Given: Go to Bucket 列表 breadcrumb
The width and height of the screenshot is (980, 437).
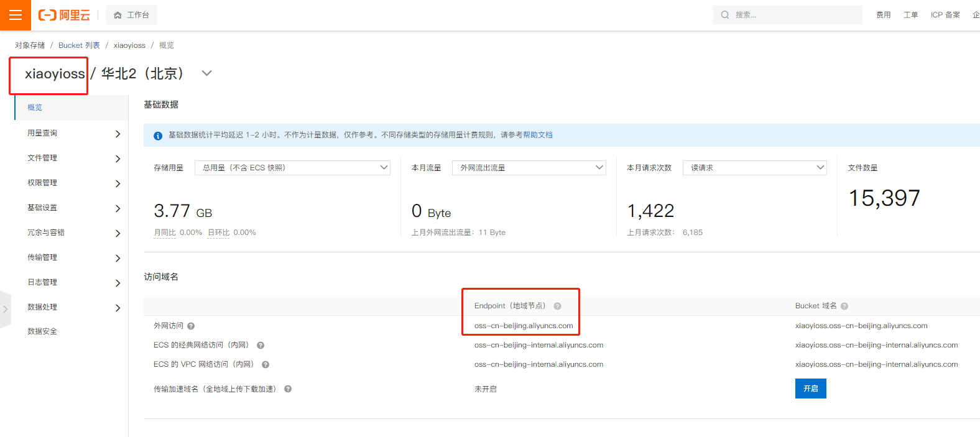Looking at the screenshot, I should click(x=79, y=45).
